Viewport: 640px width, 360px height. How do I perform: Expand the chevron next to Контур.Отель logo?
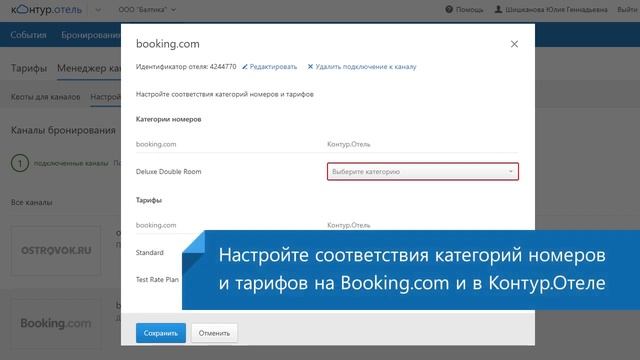click(98, 10)
